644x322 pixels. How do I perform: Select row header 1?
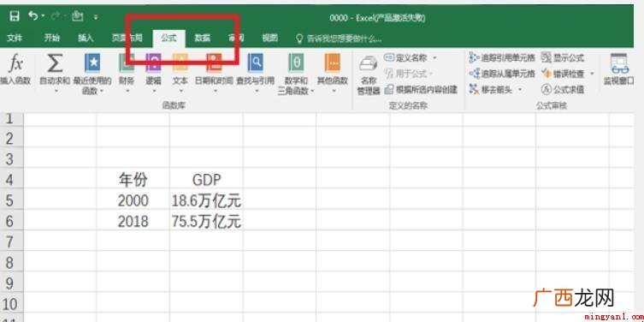tap(11, 118)
